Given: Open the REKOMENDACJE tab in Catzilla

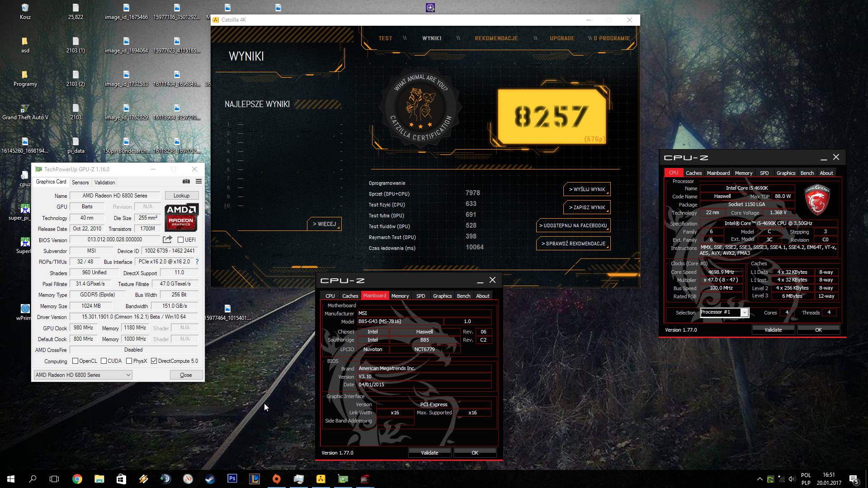Looking at the screenshot, I should [x=496, y=38].
